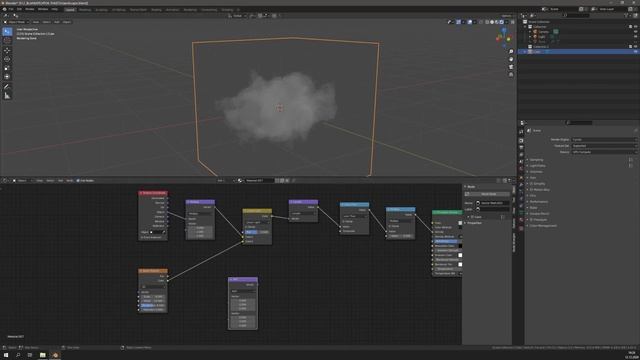The image size is (640, 360).
Task: Click the Blender taskbar icon
Action: tap(55, 355)
